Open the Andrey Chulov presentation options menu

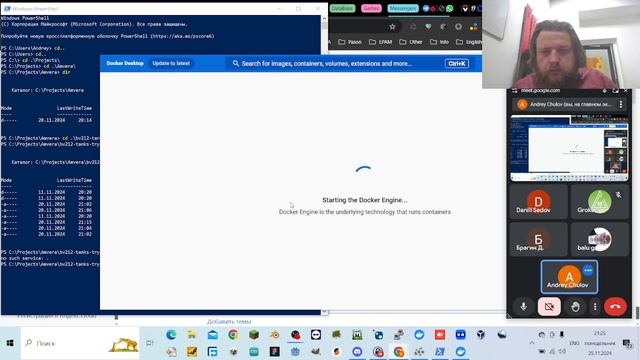point(621,104)
